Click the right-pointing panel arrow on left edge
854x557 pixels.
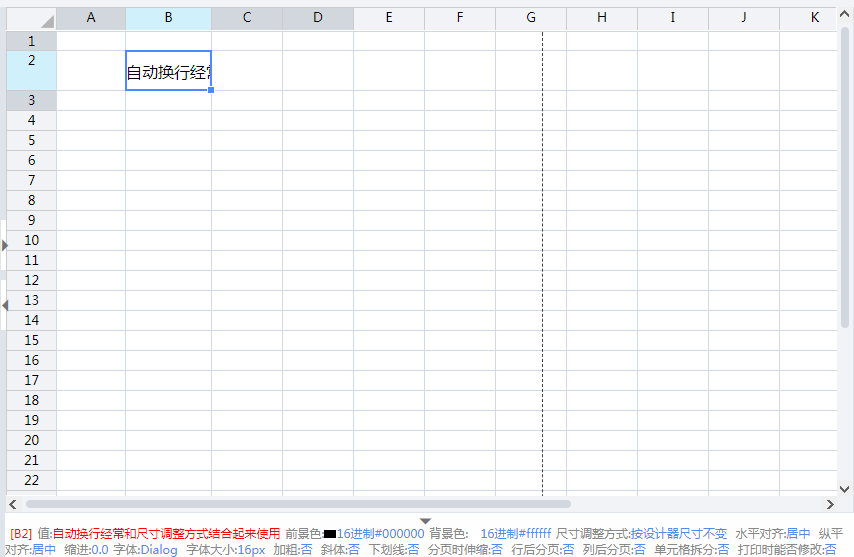click(x=4, y=244)
